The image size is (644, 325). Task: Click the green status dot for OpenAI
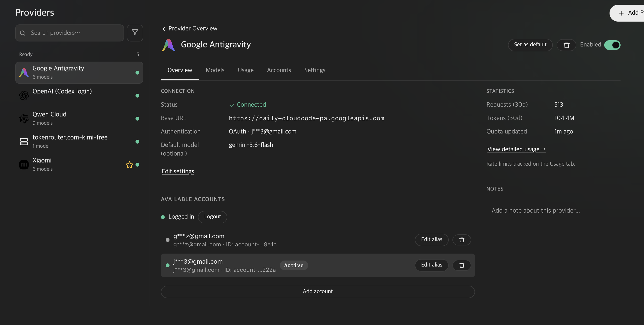click(x=137, y=96)
